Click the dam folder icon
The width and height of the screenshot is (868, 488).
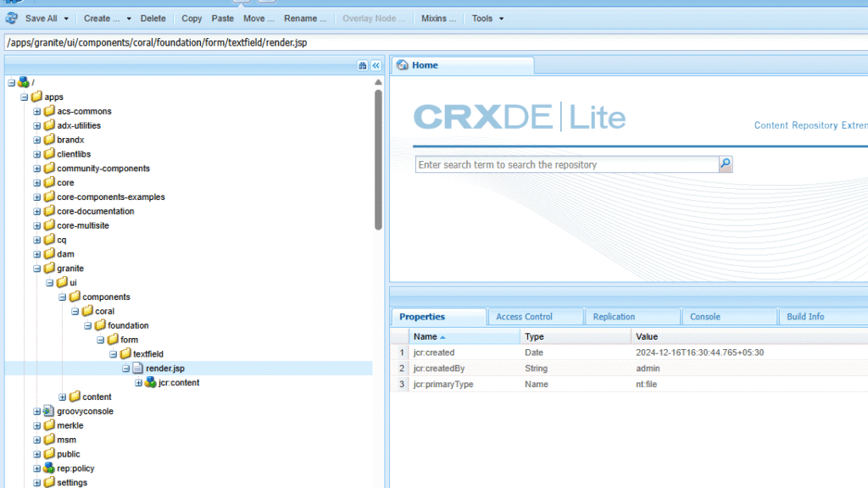(x=49, y=254)
